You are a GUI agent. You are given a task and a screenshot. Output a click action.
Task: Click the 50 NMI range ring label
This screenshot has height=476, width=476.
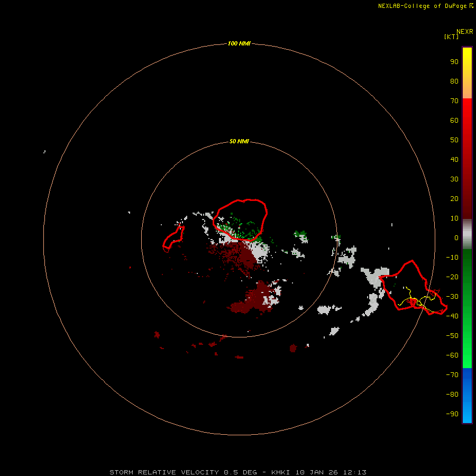239,141
